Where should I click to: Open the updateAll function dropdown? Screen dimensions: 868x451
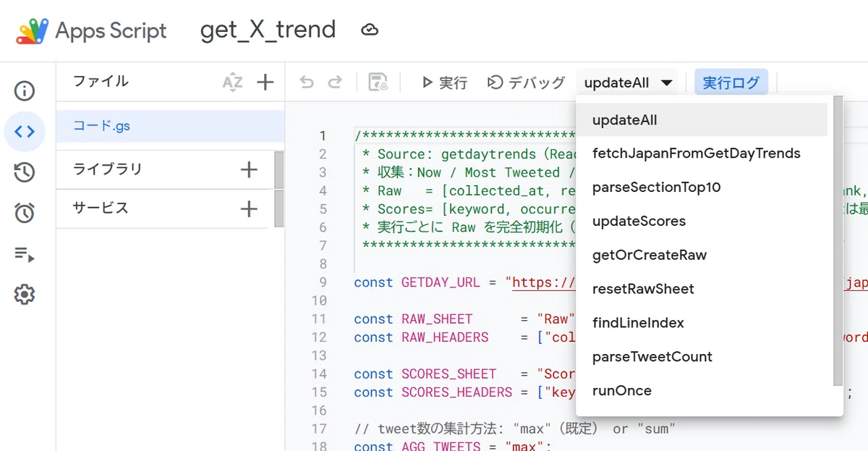[629, 83]
